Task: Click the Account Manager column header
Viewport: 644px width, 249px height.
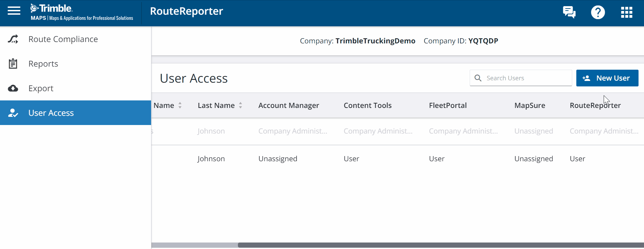Action: (x=289, y=106)
